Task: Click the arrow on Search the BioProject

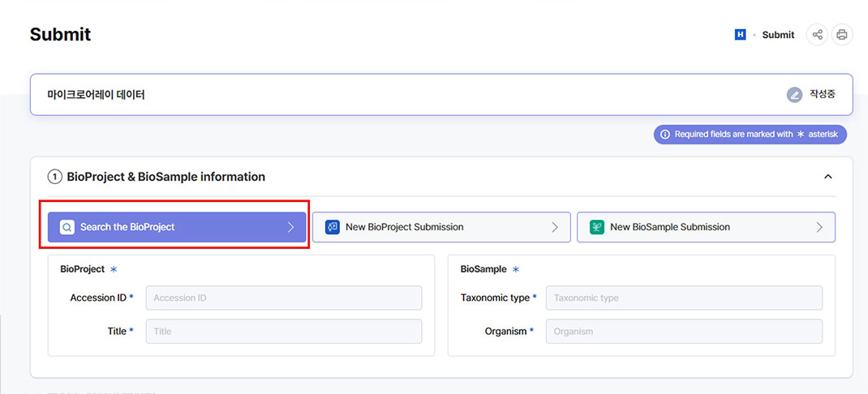Action: (290, 227)
